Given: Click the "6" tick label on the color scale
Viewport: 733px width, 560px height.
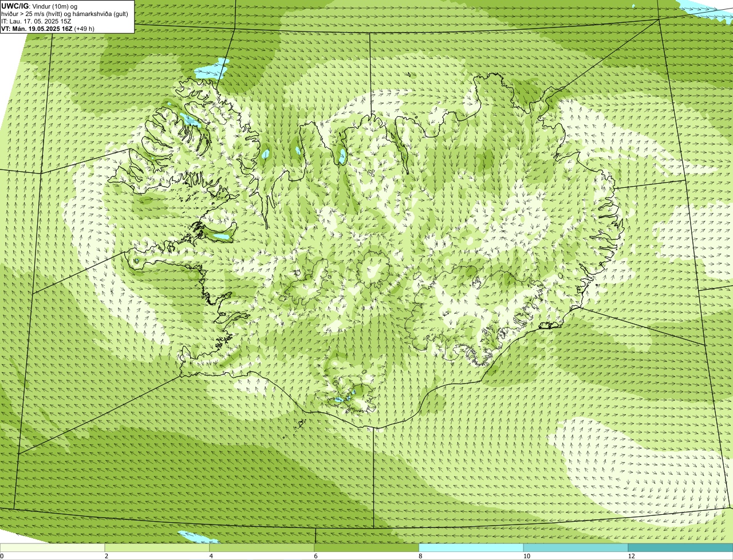Looking at the screenshot, I should coord(316,556).
